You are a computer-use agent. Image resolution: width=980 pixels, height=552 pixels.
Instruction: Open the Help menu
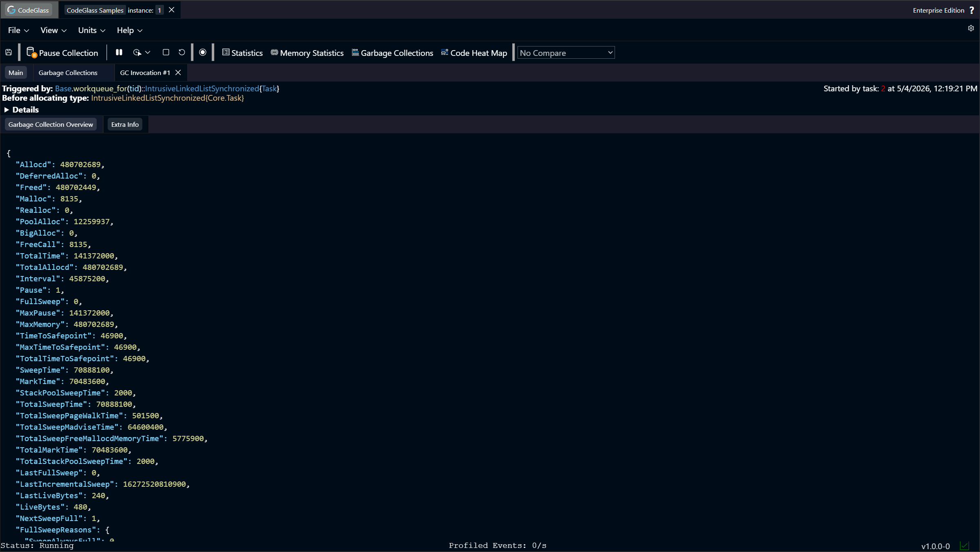point(130,31)
